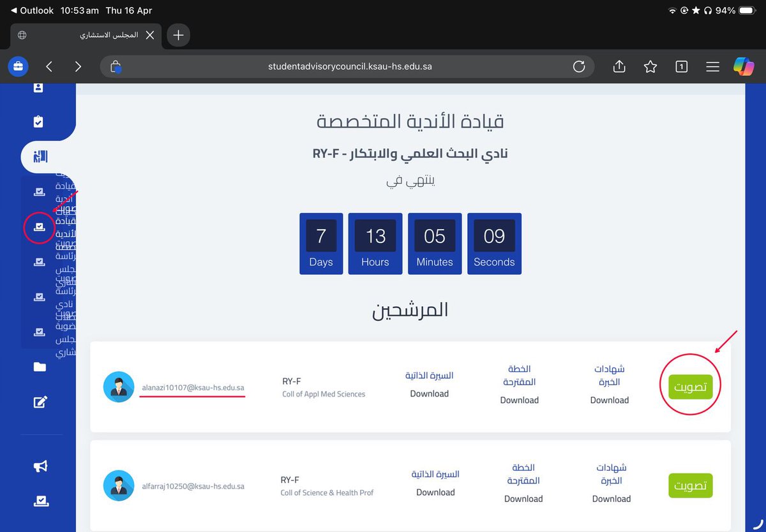Go back with the browser back arrow
This screenshot has height=532, width=766.
[49, 66]
